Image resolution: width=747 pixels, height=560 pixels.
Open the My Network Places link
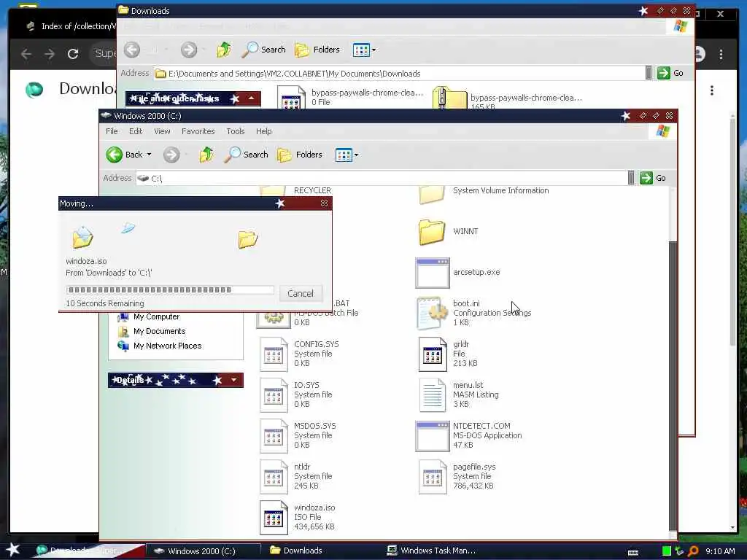[x=167, y=346]
